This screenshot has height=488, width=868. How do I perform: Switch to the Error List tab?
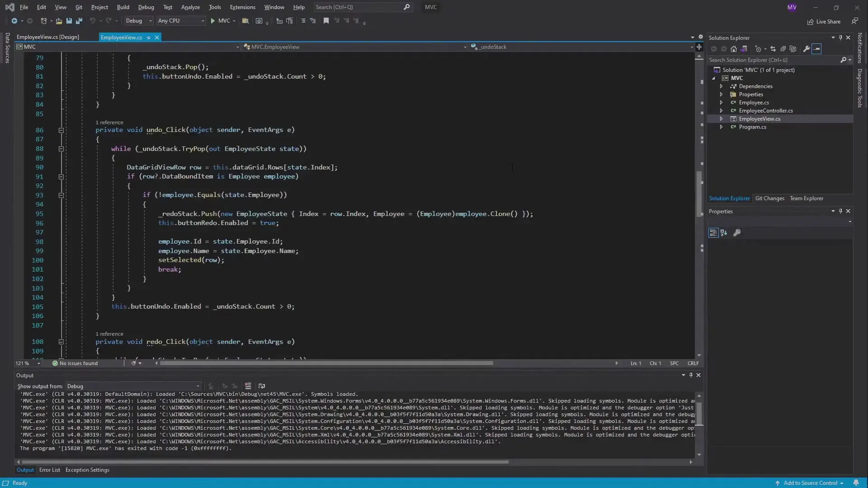pos(50,470)
